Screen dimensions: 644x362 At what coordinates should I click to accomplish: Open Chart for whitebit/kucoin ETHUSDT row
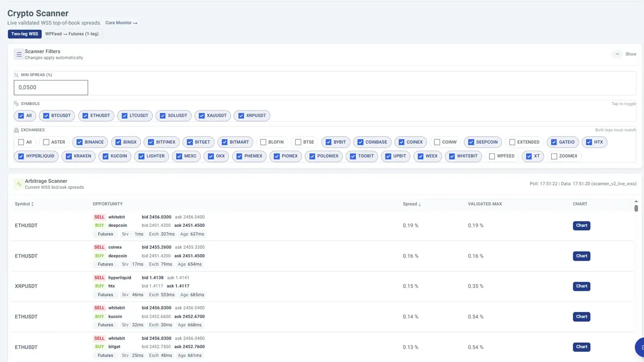pos(582,316)
